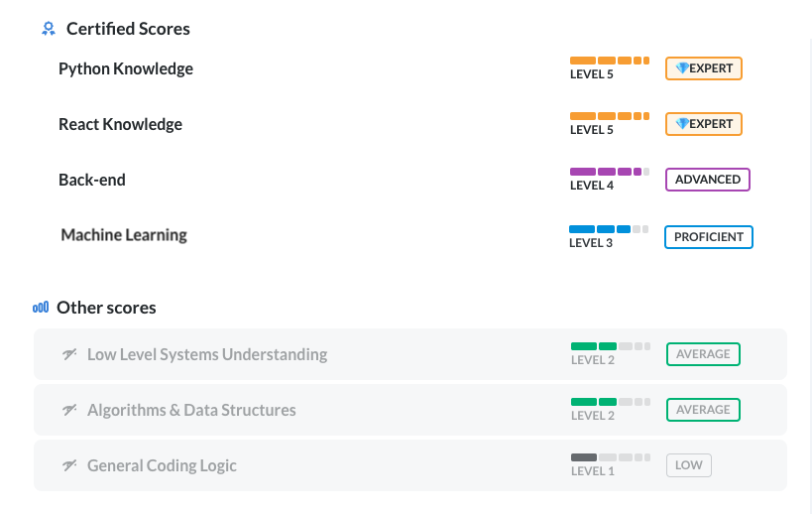Click the LOW badge for General Coding Logic

tap(689, 464)
